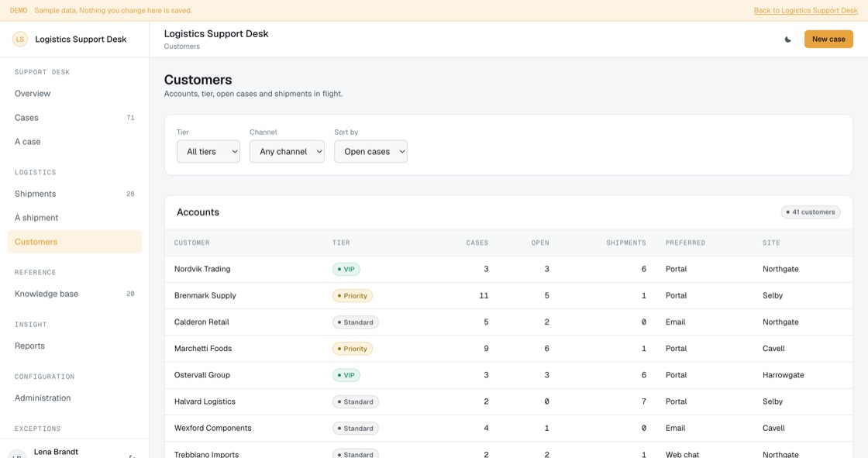Open Shipments in the sidebar
This screenshot has height=458, width=868.
74,194
